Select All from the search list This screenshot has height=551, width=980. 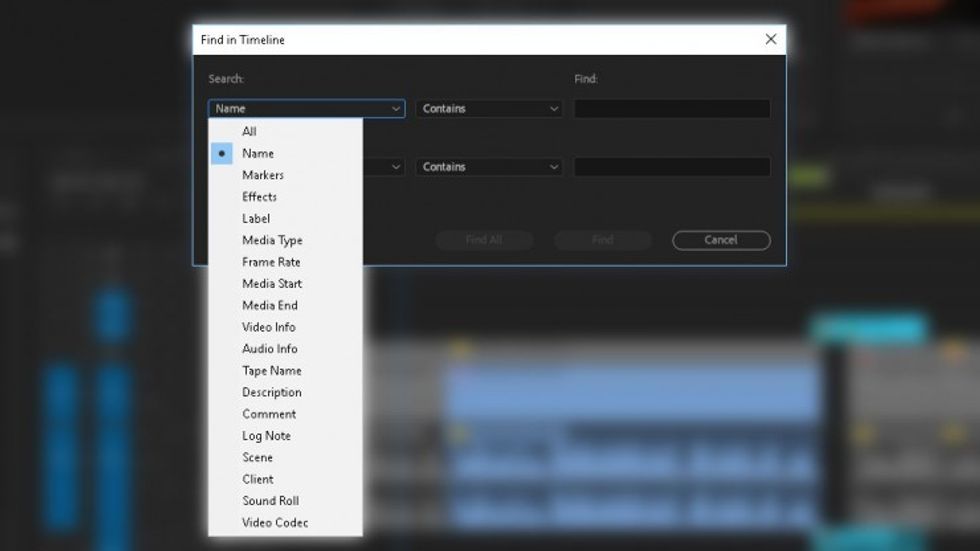pyautogui.click(x=285, y=131)
